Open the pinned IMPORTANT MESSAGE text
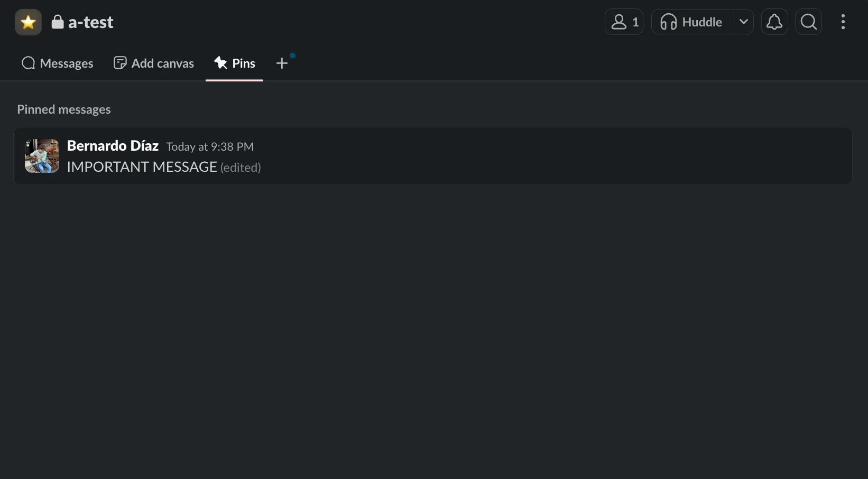Image resolution: width=868 pixels, height=479 pixels. 142,167
